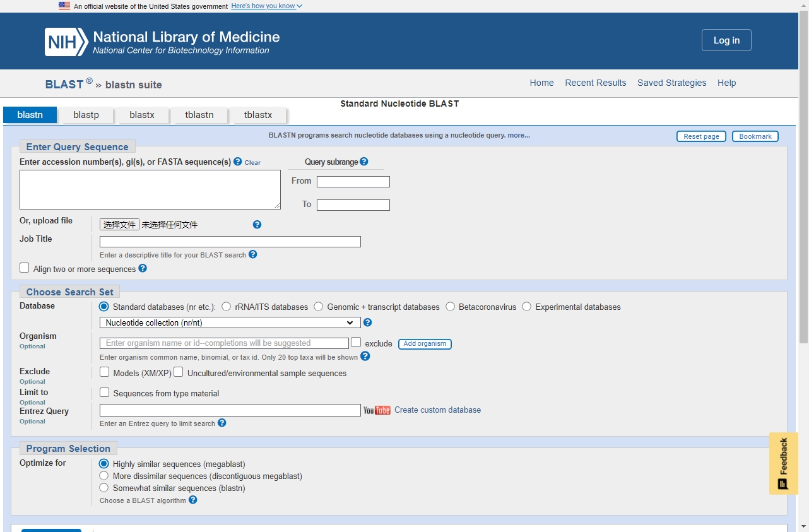Open help icon beside database dropdown
The image size is (809, 532).
point(368,322)
